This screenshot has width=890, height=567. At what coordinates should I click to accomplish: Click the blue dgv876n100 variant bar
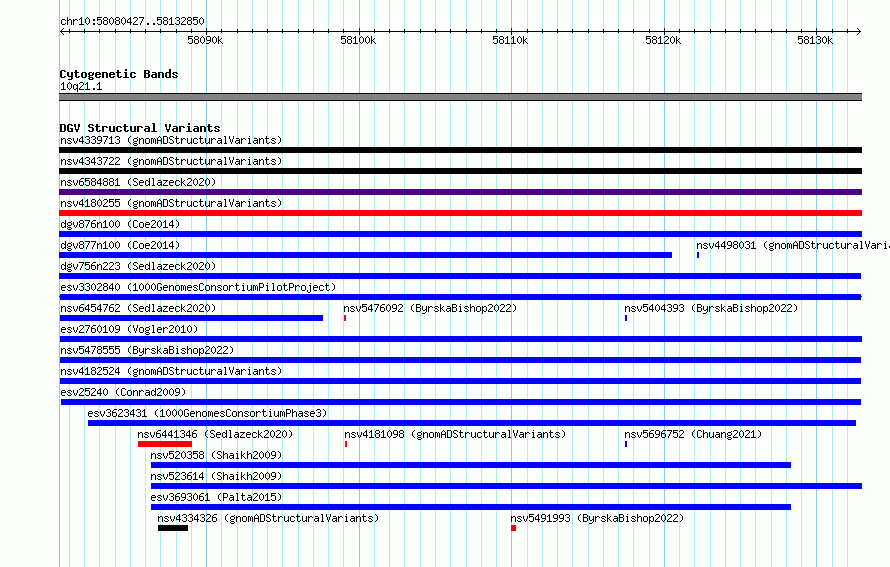[460, 234]
